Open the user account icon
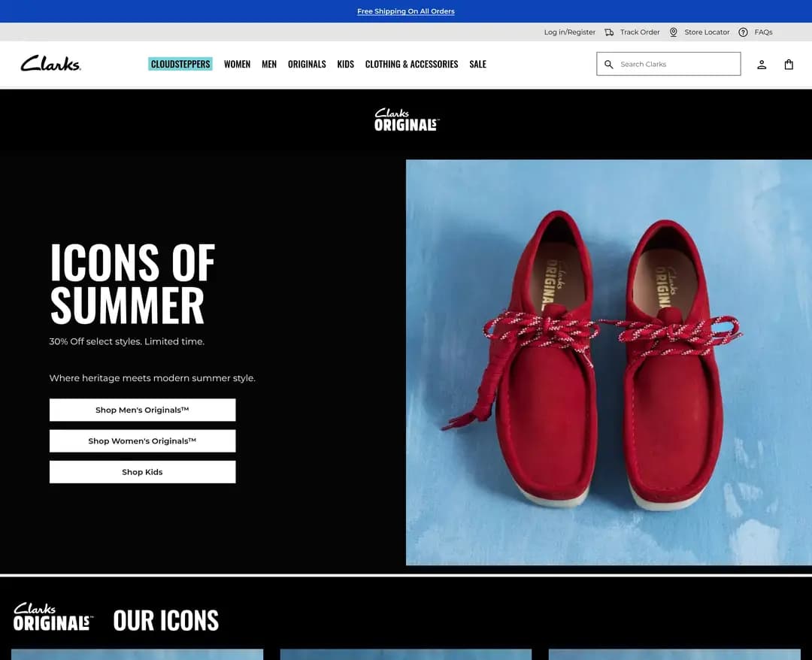This screenshot has width=812, height=660. click(x=761, y=65)
